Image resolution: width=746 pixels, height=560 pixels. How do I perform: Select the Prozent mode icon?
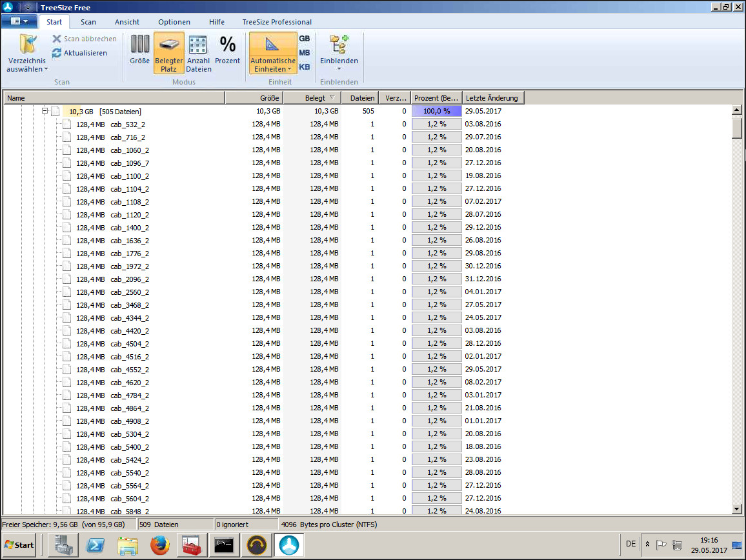point(227,45)
